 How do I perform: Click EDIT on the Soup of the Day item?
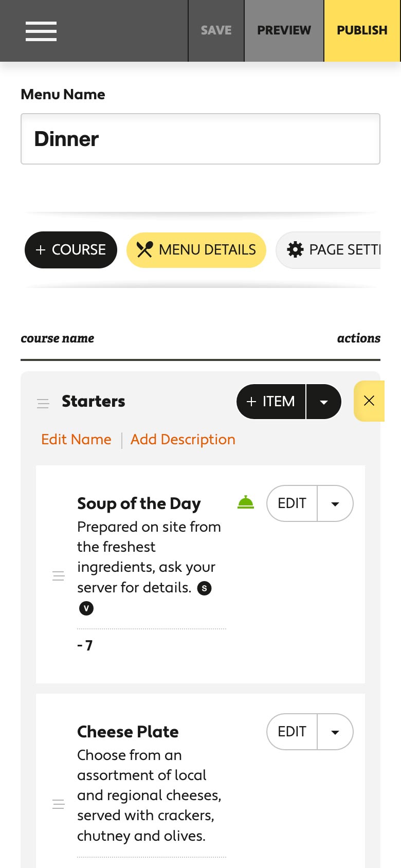pyautogui.click(x=291, y=503)
